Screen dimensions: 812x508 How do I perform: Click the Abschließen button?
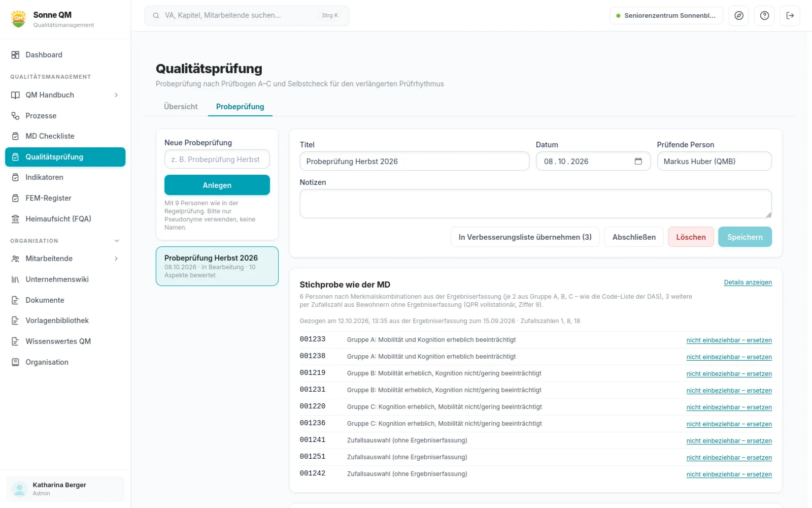634,237
